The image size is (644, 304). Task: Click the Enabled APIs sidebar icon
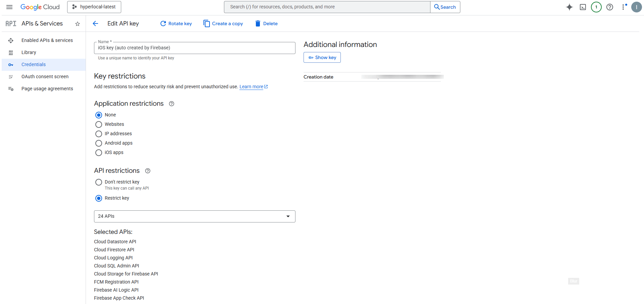click(11, 41)
